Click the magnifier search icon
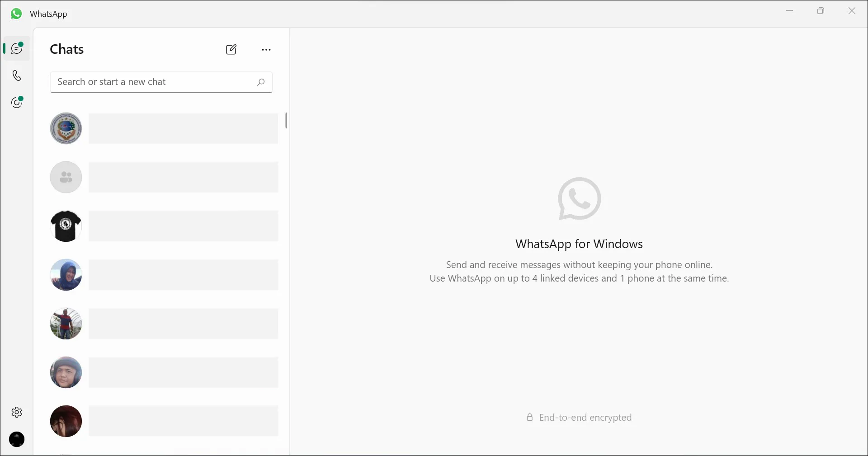Screen dimensions: 868x456 [x=261, y=82]
